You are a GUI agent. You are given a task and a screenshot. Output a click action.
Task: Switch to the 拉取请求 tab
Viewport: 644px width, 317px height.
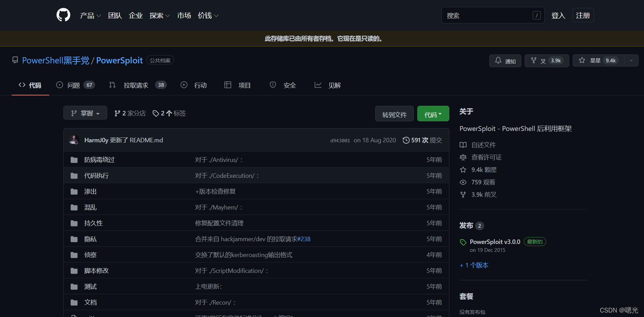[x=138, y=85]
